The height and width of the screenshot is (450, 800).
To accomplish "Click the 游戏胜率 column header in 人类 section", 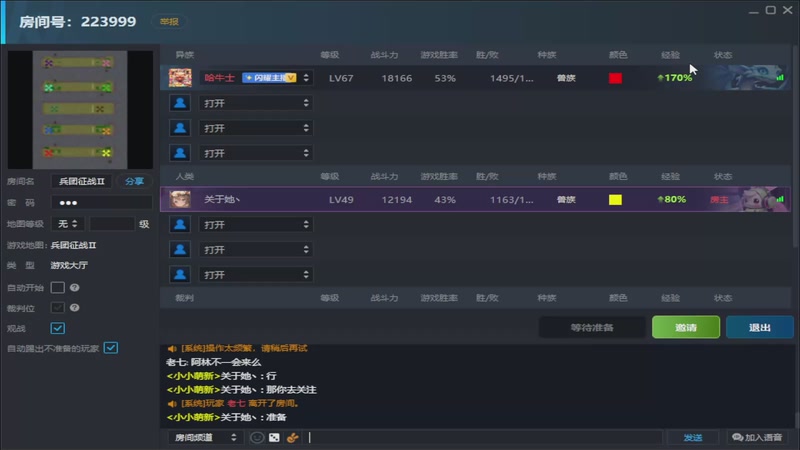I will coord(439,177).
